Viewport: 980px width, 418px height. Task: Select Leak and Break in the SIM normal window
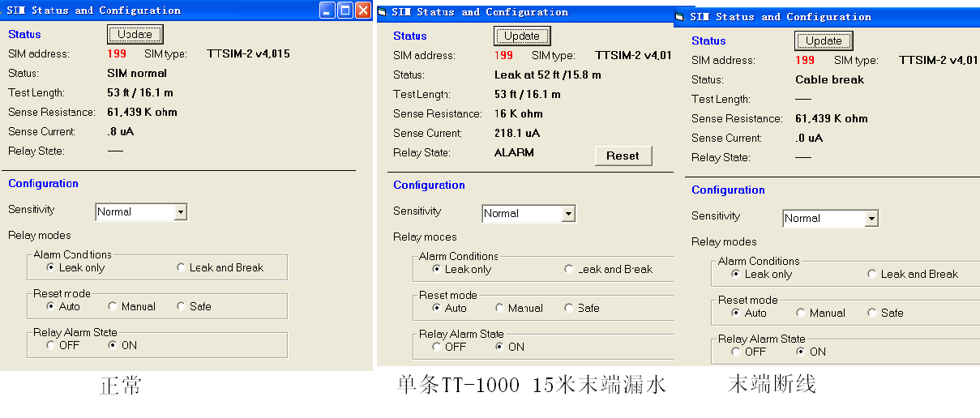coord(181,268)
